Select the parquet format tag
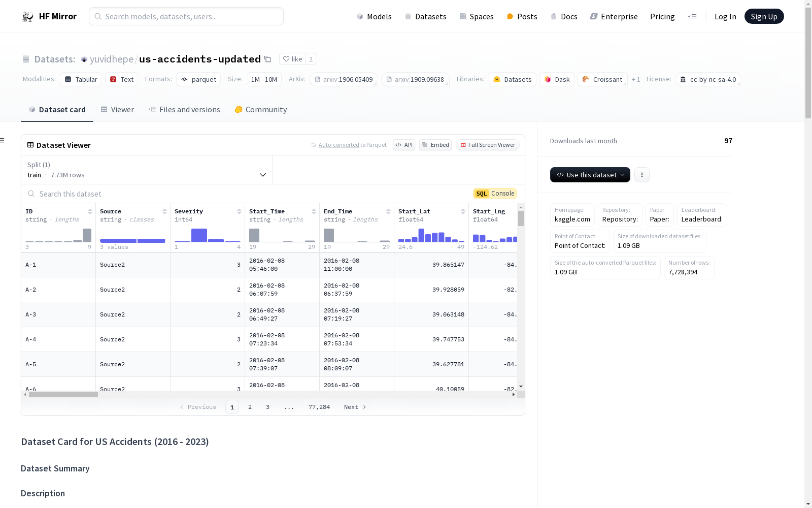Viewport: 812px width, 508px height. point(198,79)
